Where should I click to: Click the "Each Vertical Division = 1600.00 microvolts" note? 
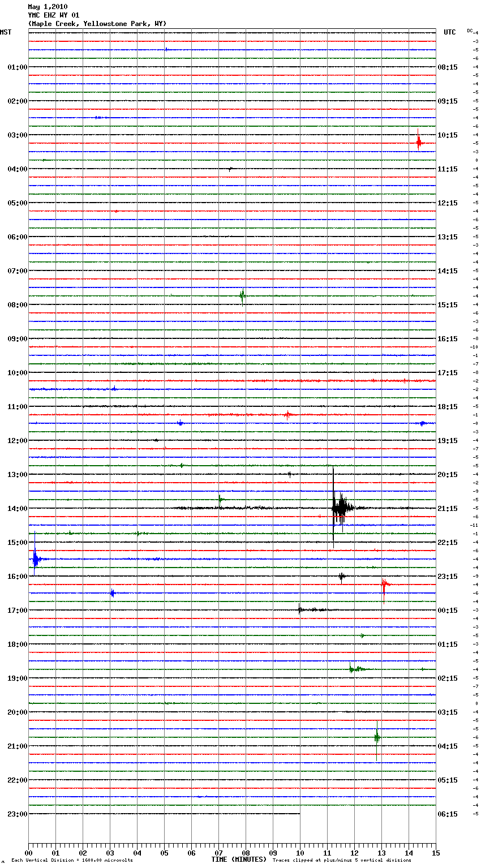[72, 861]
